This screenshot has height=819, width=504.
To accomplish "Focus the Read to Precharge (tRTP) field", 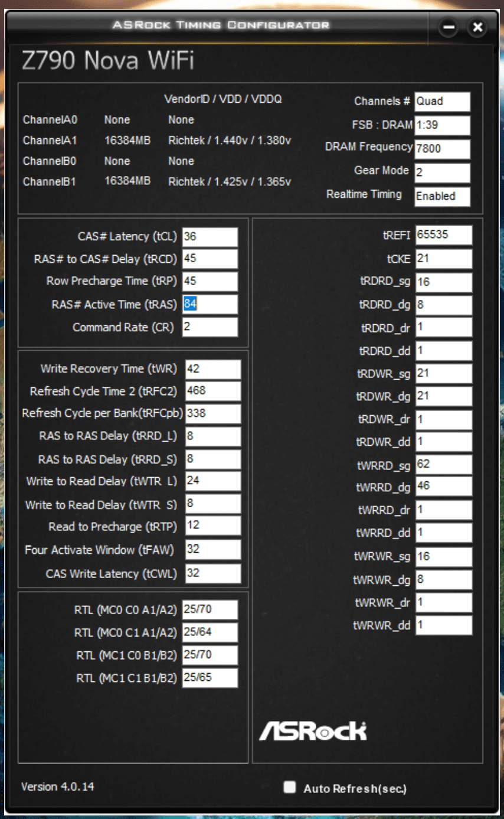I will pos(212,526).
